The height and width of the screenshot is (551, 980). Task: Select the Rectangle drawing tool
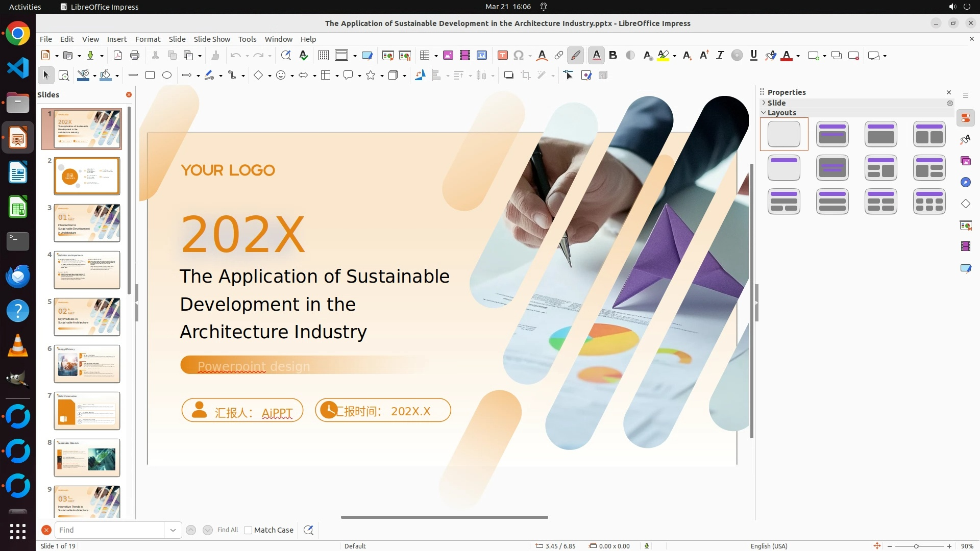150,76
